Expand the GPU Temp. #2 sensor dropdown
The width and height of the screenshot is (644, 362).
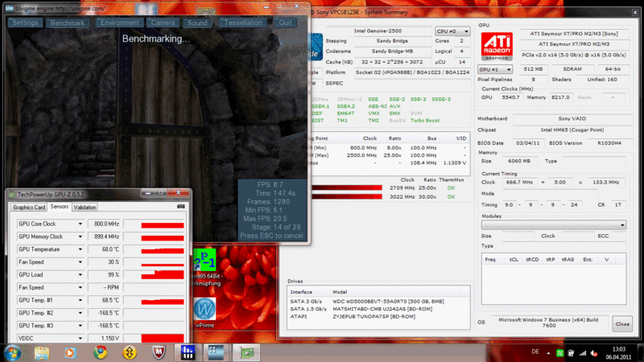coord(80,313)
